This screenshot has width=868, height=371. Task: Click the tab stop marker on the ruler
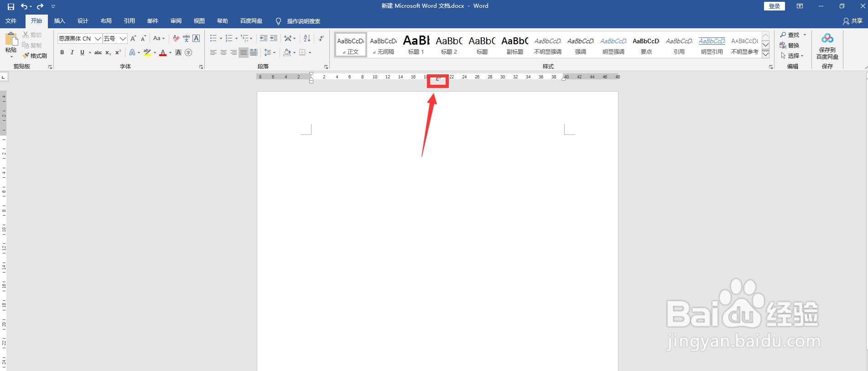[x=437, y=79]
